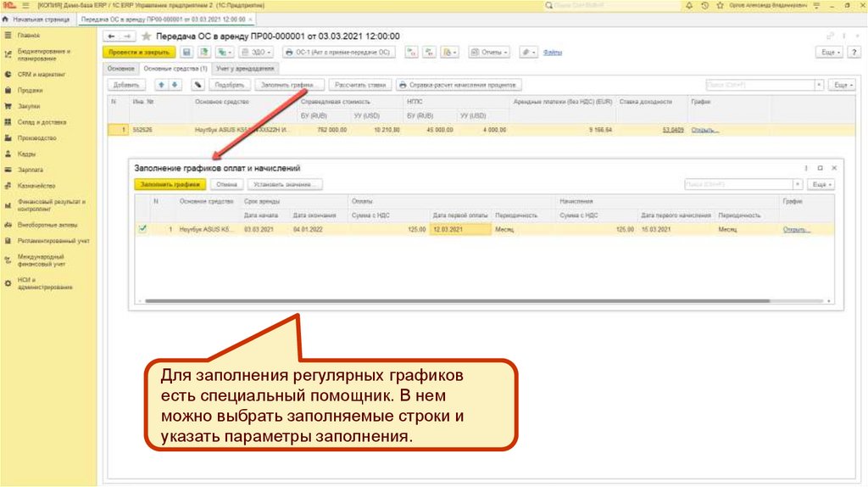Screen dimensions: 868x487
Task: Open schedule link in main table row
Action: (704, 130)
